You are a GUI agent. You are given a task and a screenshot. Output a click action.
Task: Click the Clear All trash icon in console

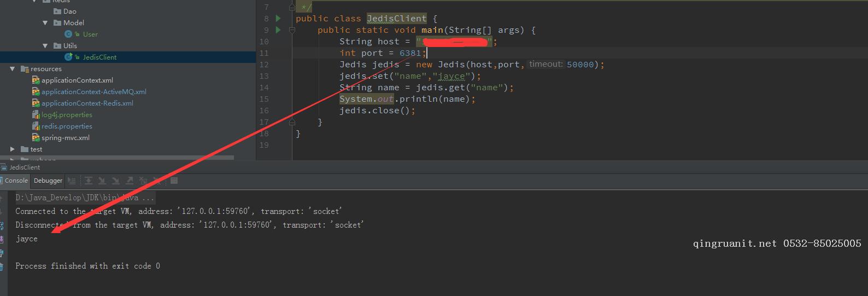click(2, 266)
